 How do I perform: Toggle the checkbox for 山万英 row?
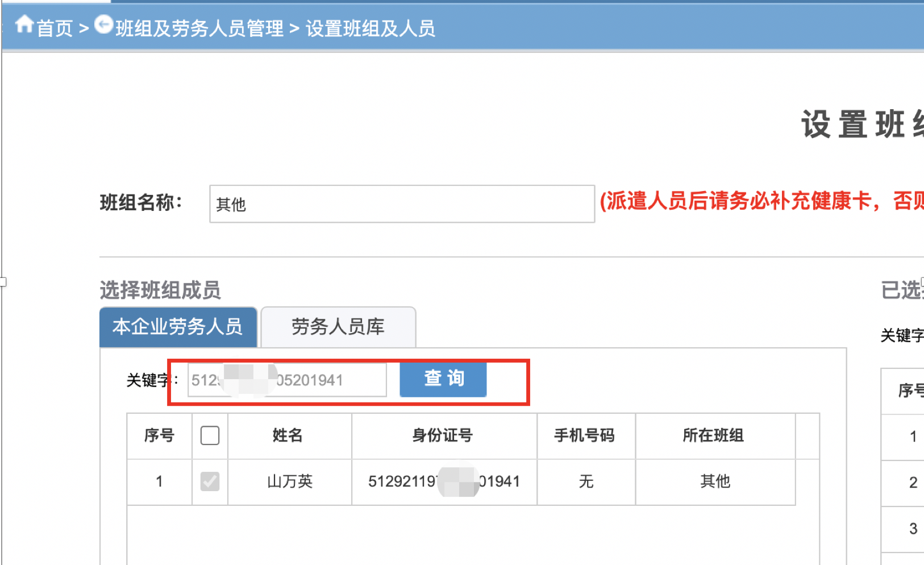point(210,481)
